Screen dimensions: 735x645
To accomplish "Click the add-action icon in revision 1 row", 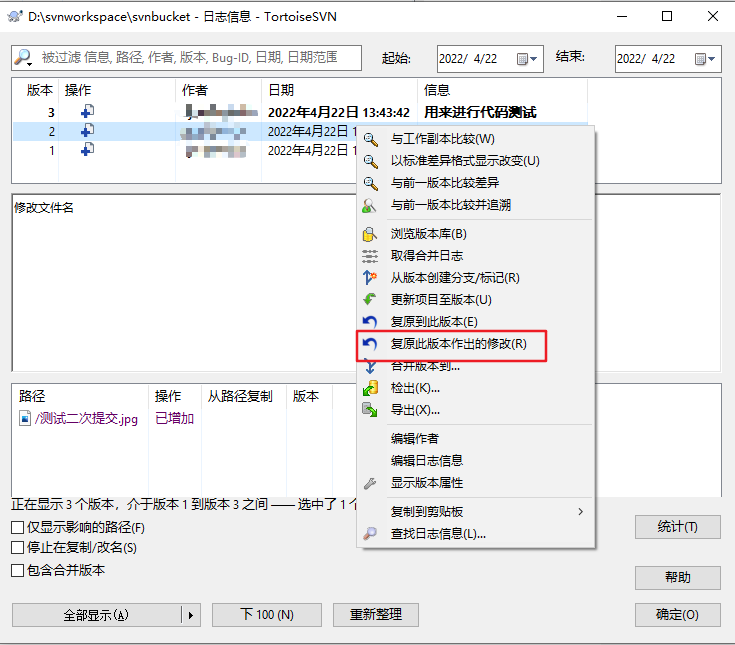I will pos(87,150).
